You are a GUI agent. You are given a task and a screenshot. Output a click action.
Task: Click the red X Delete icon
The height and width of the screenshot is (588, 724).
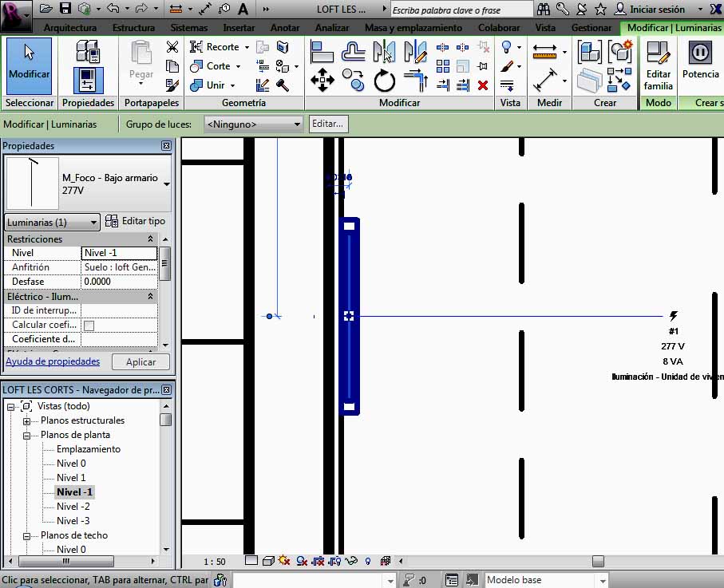(482, 85)
